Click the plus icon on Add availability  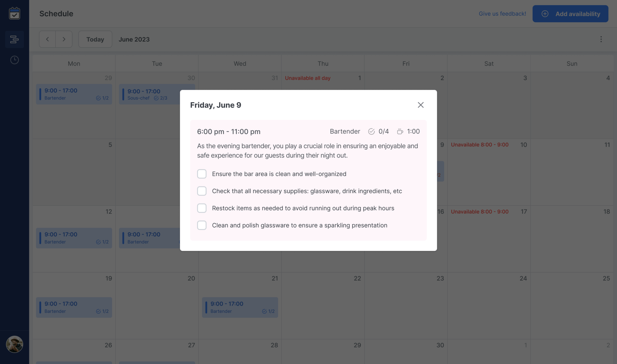click(545, 14)
